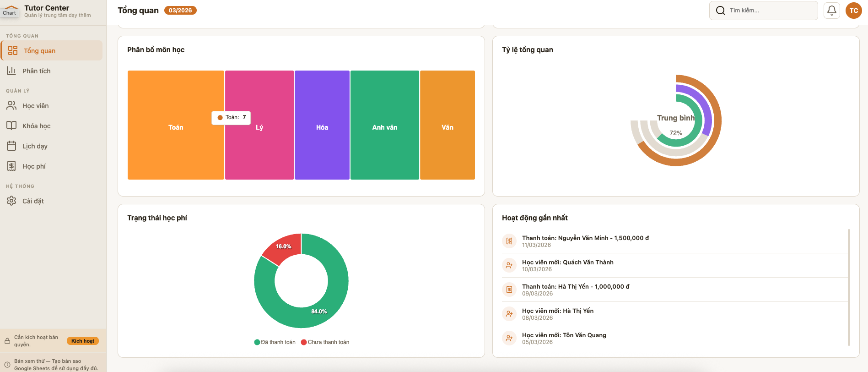Image resolution: width=868 pixels, height=372 pixels.
Task: Open the Khóa học courses section
Action: 36,126
